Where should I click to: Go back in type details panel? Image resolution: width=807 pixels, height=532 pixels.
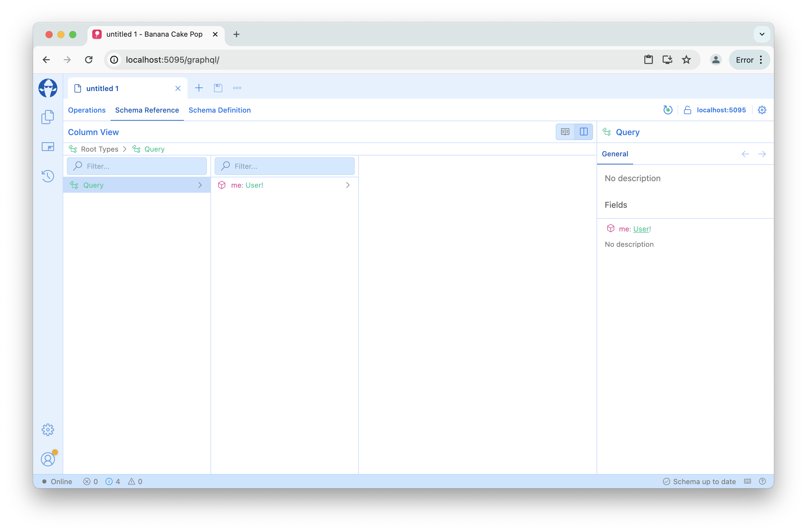[x=745, y=154]
